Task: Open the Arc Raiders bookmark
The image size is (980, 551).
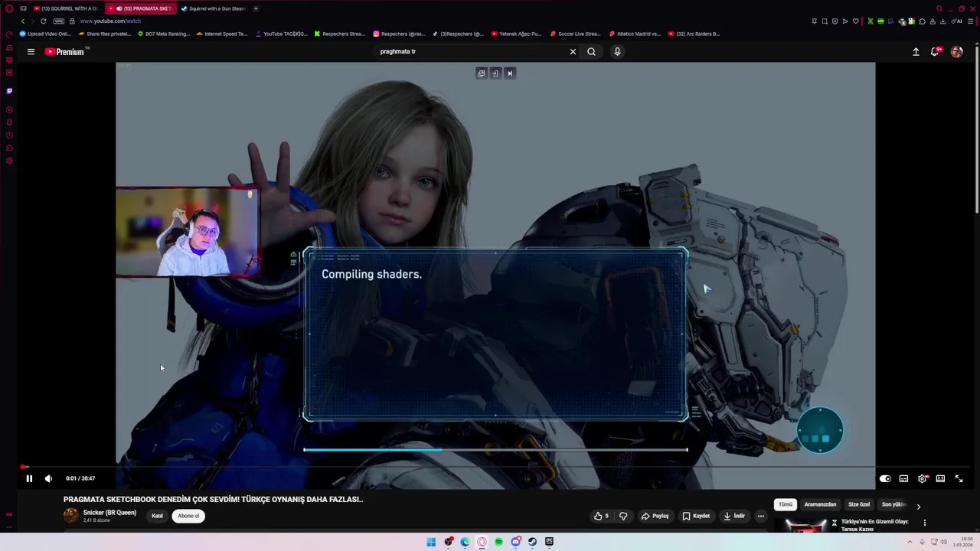Action: (694, 34)
